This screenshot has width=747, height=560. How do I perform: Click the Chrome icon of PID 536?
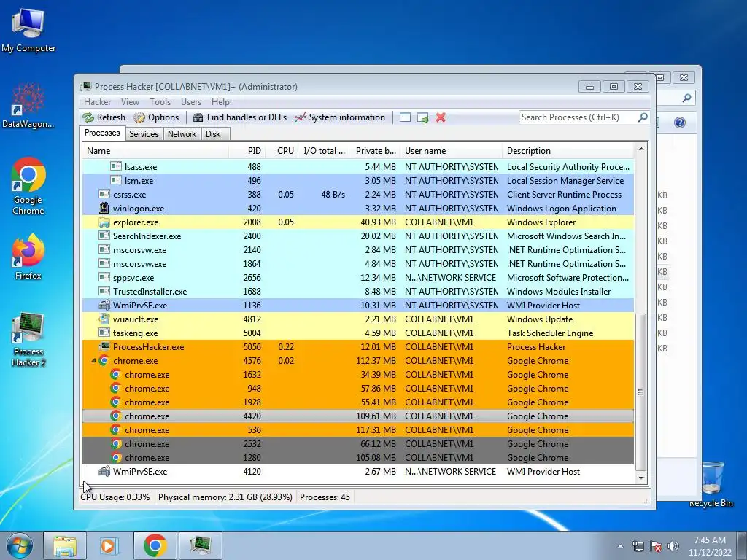[x=116, y=429]
